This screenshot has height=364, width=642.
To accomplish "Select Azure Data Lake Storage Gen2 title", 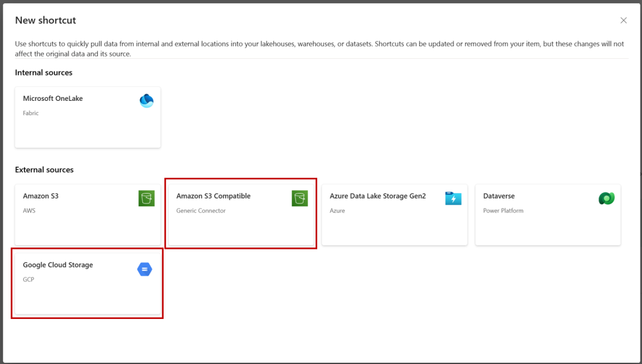I will (377, 196).
